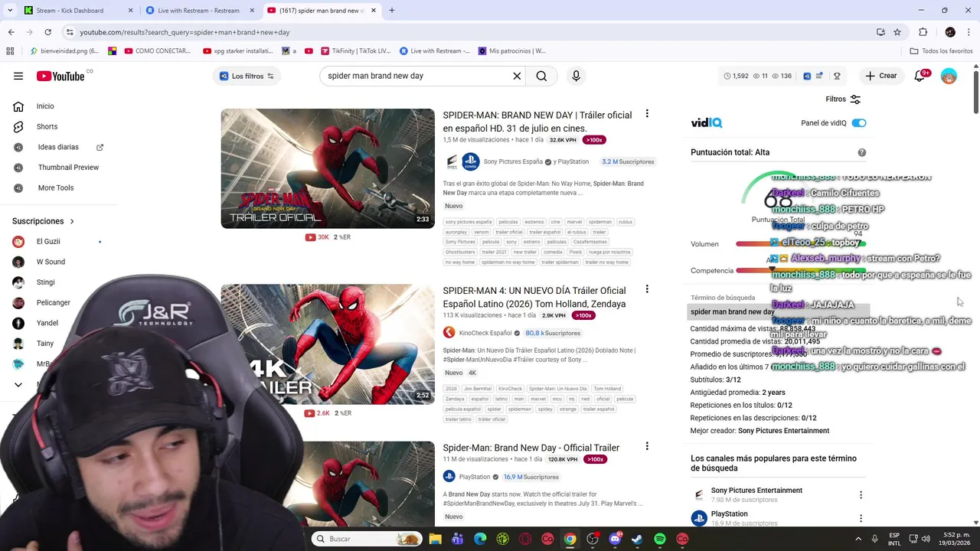Open Discord from taskbar
The height and width of the screenshot is (551, 980).
tap(615, 539)
